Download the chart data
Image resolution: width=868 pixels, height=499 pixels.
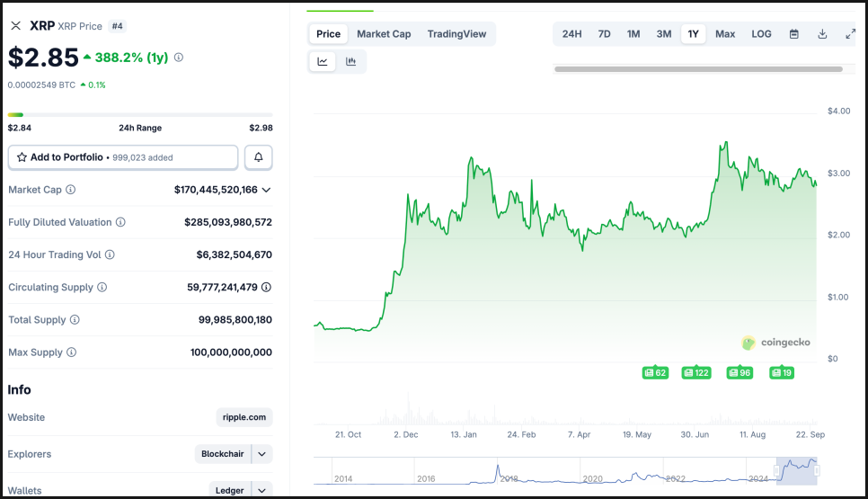pos(822,34)
